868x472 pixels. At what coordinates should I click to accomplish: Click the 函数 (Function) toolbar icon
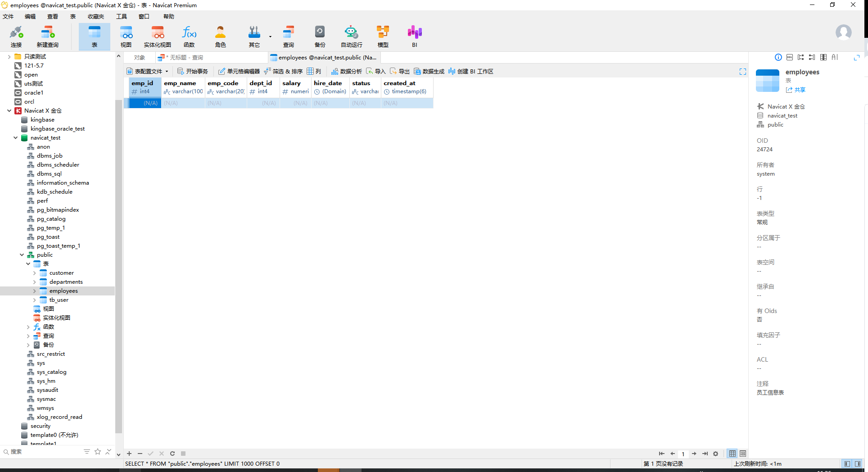[x=189, y=36]
